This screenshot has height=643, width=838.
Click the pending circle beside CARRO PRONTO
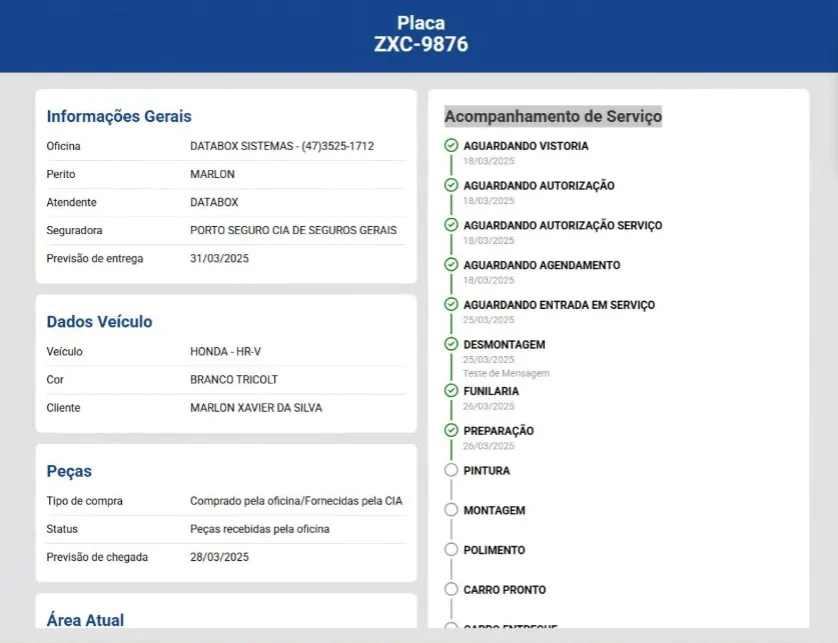[x=451, y=590]
